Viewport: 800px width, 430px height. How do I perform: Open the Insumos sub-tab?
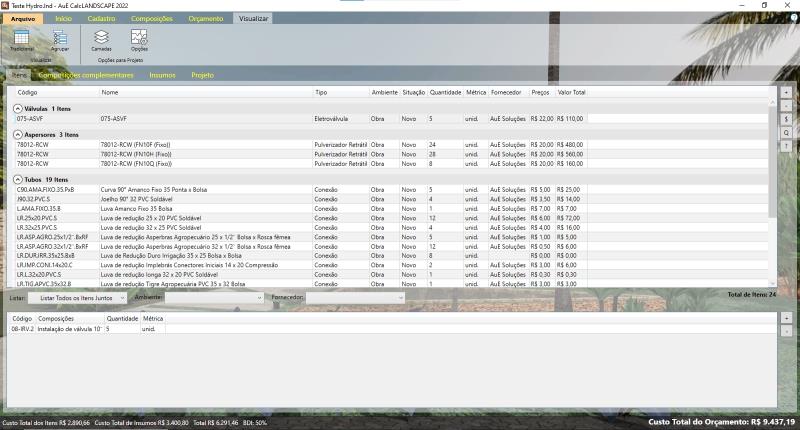[x=162, y=75]
